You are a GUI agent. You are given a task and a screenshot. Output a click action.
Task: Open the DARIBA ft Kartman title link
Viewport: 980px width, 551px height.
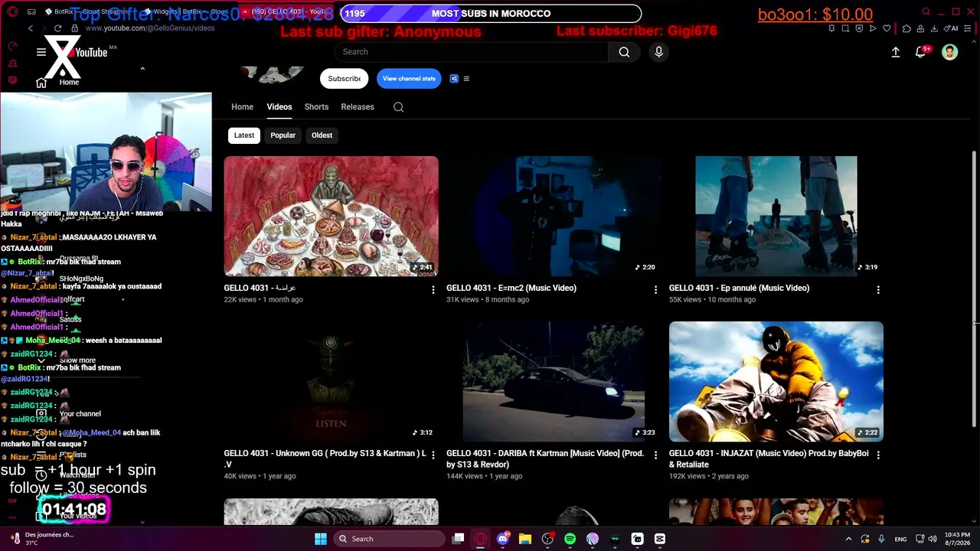click(545, 459)
